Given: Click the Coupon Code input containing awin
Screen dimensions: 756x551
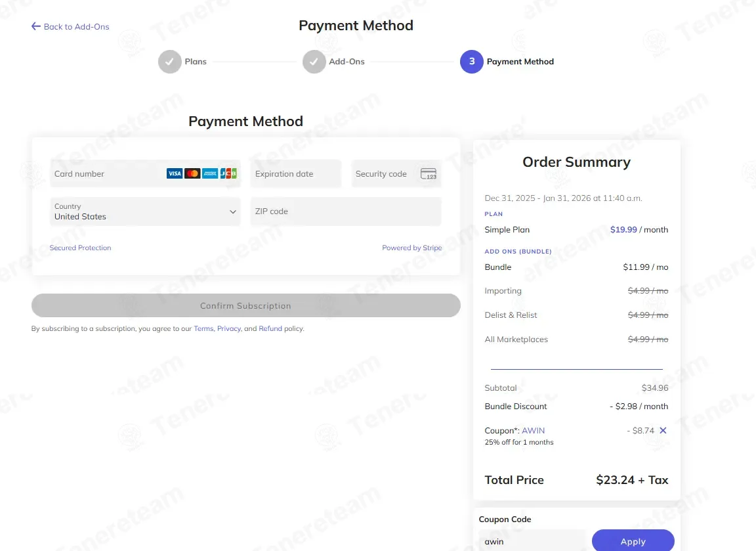Looking at the screenshot, I should (x=533, y=540).
